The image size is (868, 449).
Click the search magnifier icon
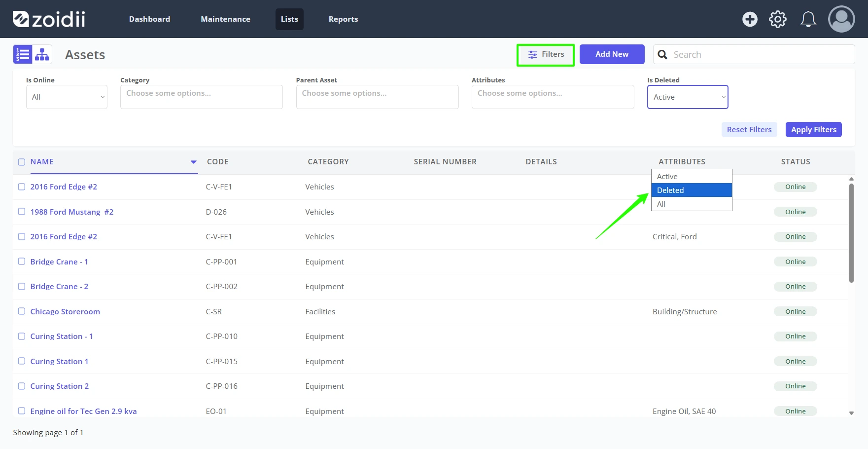(x=663, y=55)
